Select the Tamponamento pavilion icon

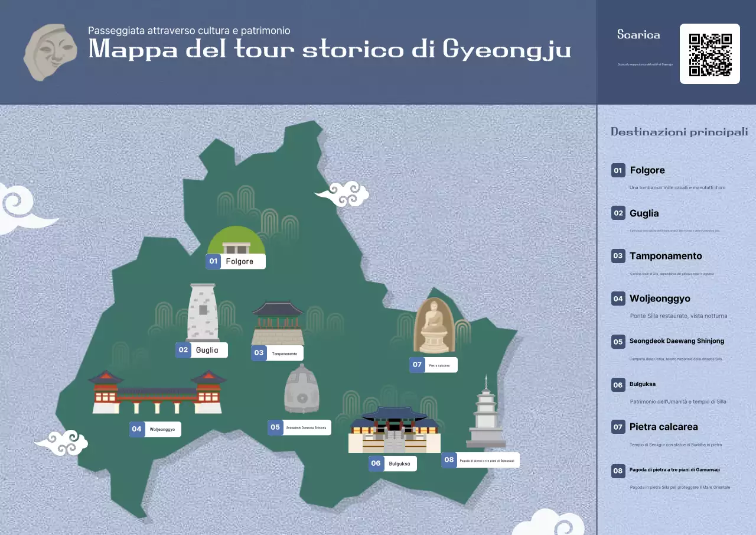[276, 322]
